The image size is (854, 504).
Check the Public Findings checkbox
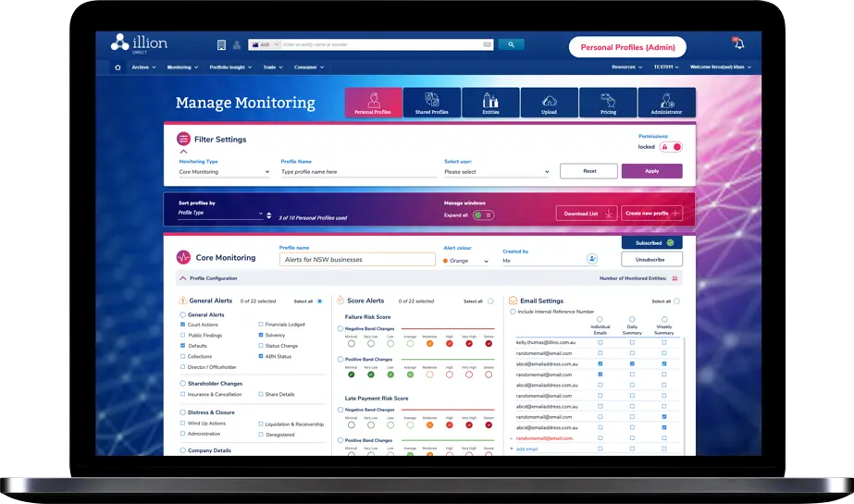click(181, 335)
